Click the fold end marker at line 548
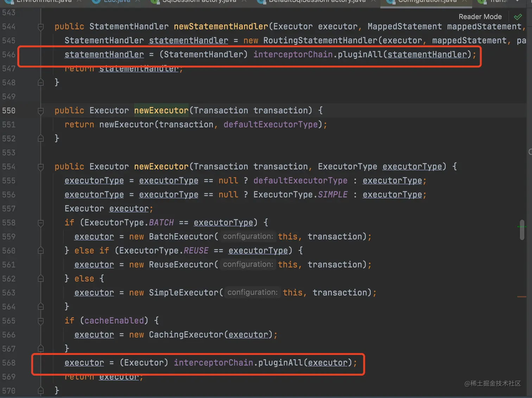 coord(41,83)
